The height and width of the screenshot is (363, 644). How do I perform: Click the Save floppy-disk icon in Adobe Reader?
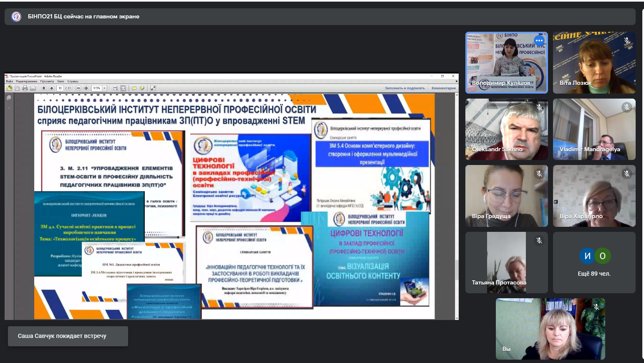coord(17,88)
